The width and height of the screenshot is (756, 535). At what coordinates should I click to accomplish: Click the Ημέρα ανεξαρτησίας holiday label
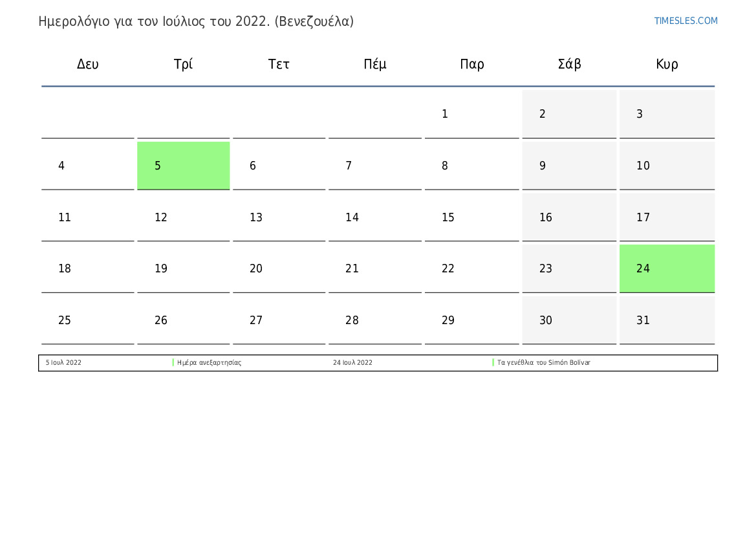(x=210, y=362)
